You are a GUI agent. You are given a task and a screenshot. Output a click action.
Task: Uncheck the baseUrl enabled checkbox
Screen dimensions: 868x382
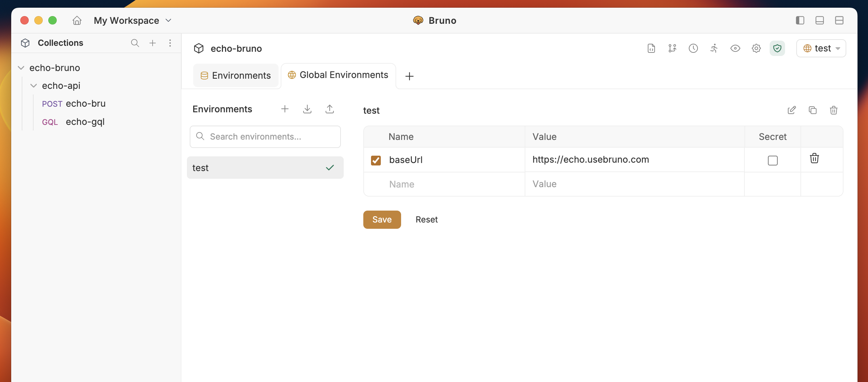tap(376, 160)
